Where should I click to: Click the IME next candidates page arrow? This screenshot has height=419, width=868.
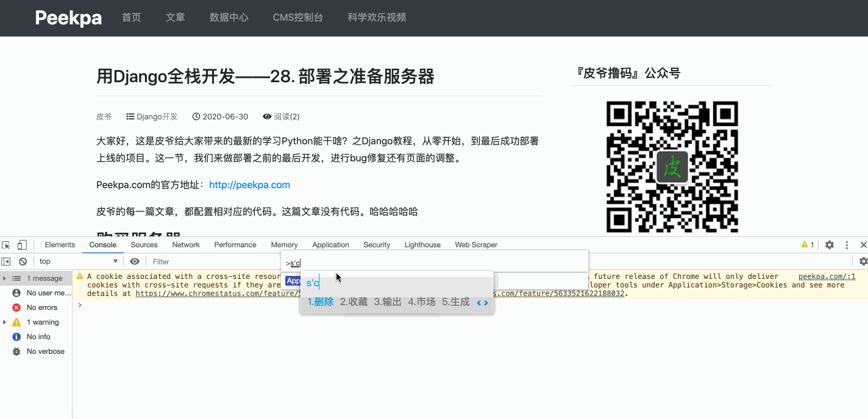coord(486,303)
